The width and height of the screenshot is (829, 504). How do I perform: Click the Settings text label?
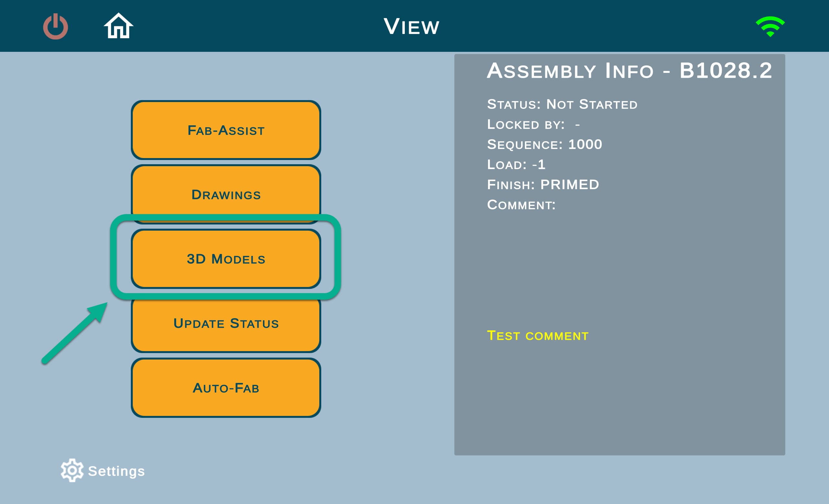tap(116, 471)
